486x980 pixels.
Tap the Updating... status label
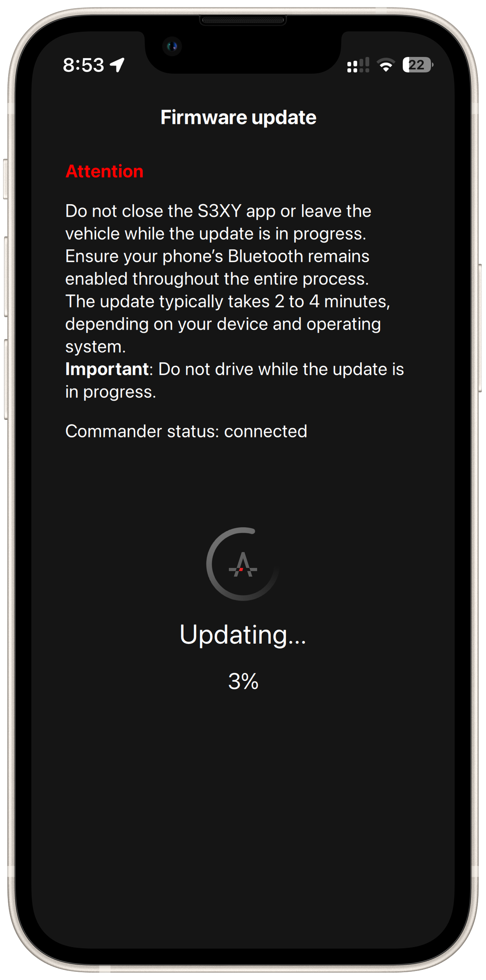[243, 635]
